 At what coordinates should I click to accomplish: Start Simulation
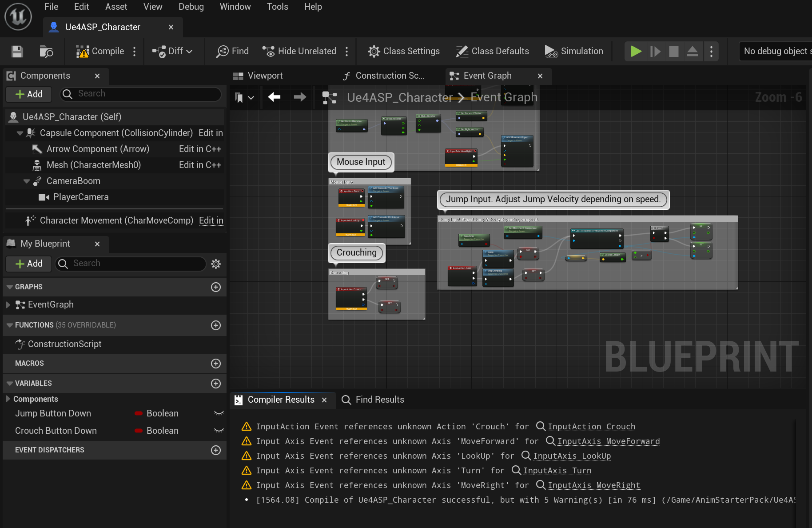tap(573, 52)
